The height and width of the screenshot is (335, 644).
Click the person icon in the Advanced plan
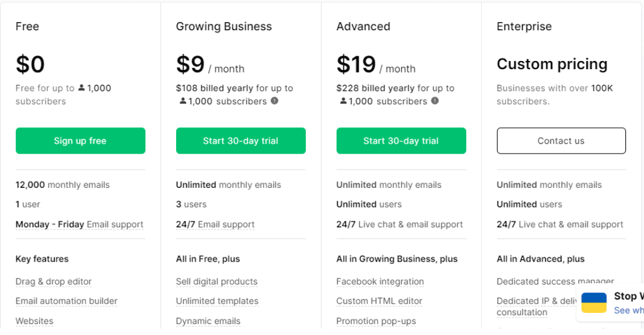[344, 101]
